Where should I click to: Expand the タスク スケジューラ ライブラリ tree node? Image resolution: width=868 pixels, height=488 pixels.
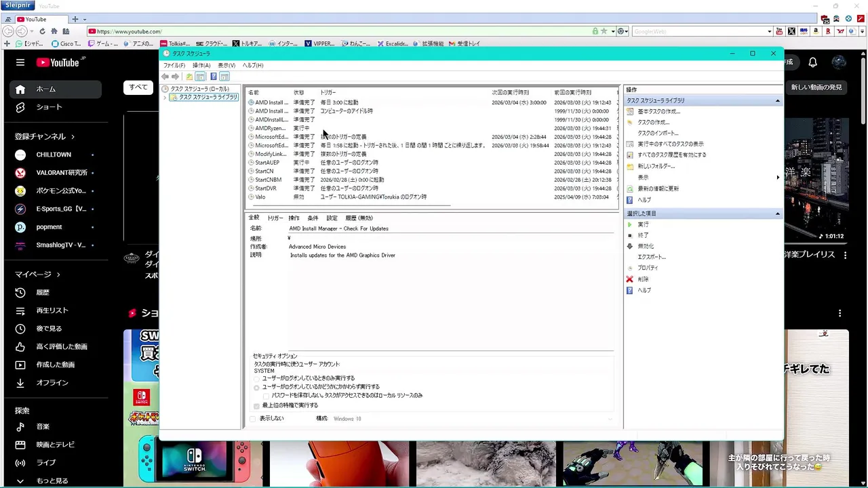pos(164,97)
